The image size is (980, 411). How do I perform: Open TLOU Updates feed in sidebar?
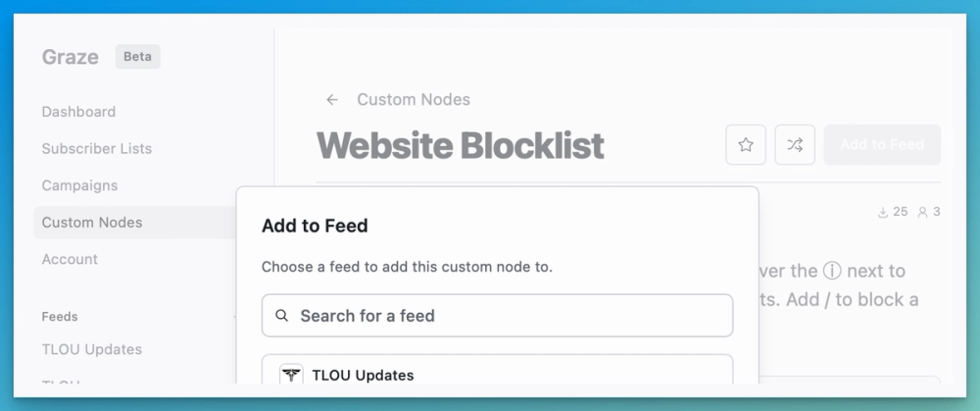[x=91, y=349]
